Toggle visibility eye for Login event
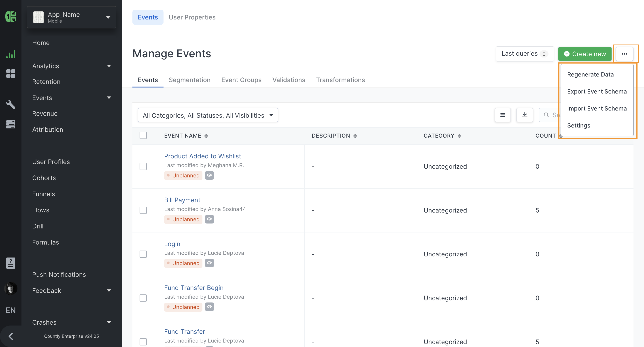The height and width of the screenshot is (347, 644). pyautogui.click(x=210, y=263)
